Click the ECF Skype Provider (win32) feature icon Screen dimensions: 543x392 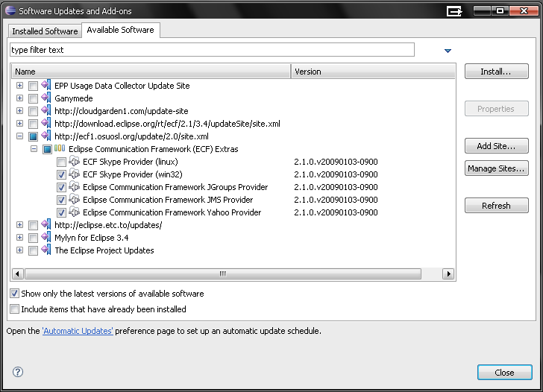74,174
